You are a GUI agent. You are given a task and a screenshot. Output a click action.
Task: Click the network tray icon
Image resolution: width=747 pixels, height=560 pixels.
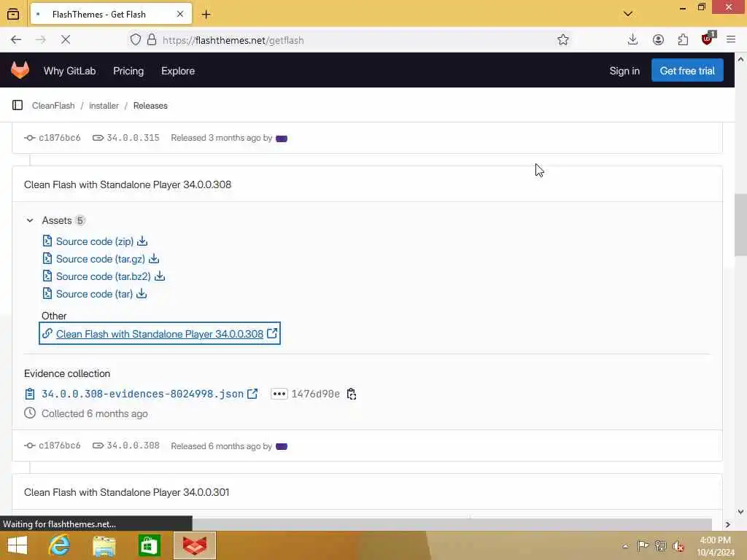[x=660, y=545]
